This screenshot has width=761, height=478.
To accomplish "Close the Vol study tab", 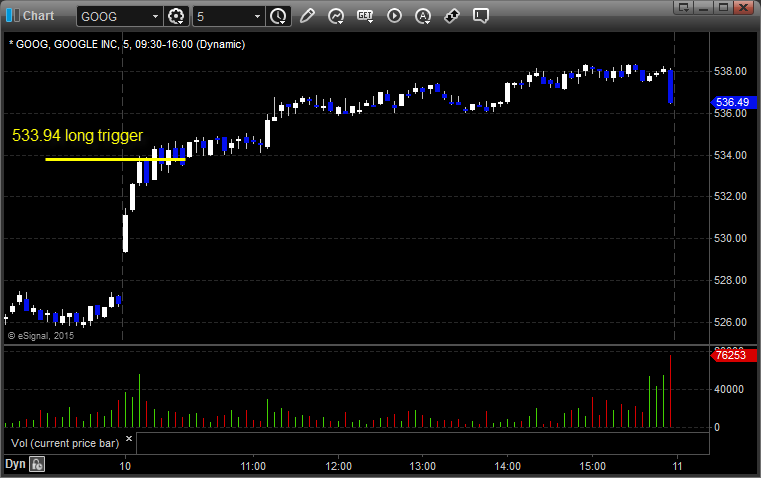I will 128,438.
